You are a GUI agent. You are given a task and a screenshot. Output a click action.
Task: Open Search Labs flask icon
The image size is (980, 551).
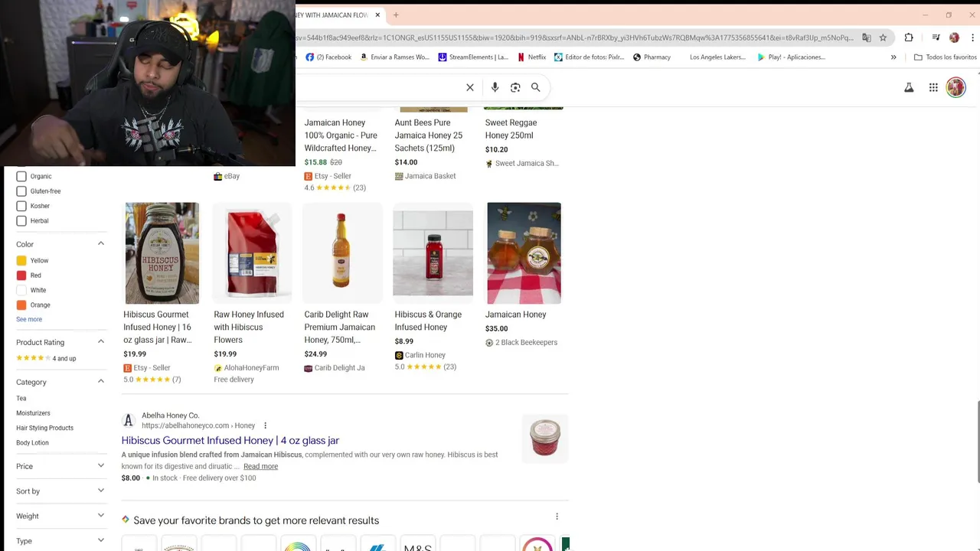pyautogui.click(x=909, y=87)
